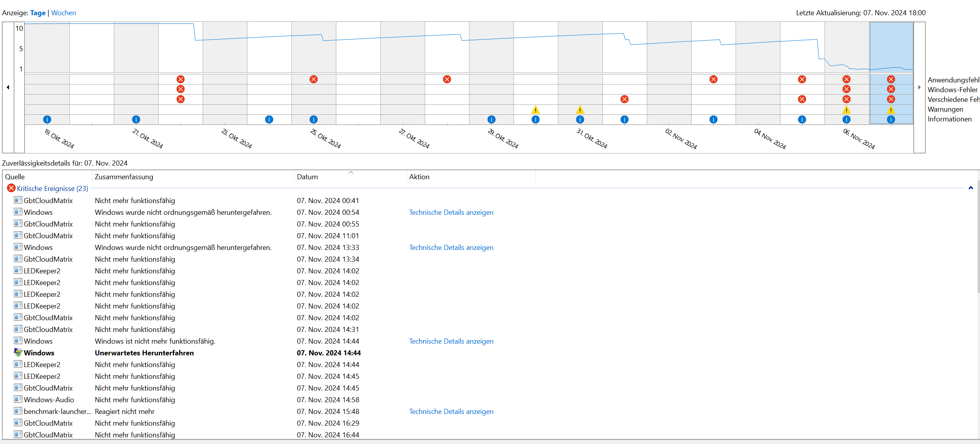
Task: Click red icon beside Kritische Ereignisse
Action: [x=11, y=188]
